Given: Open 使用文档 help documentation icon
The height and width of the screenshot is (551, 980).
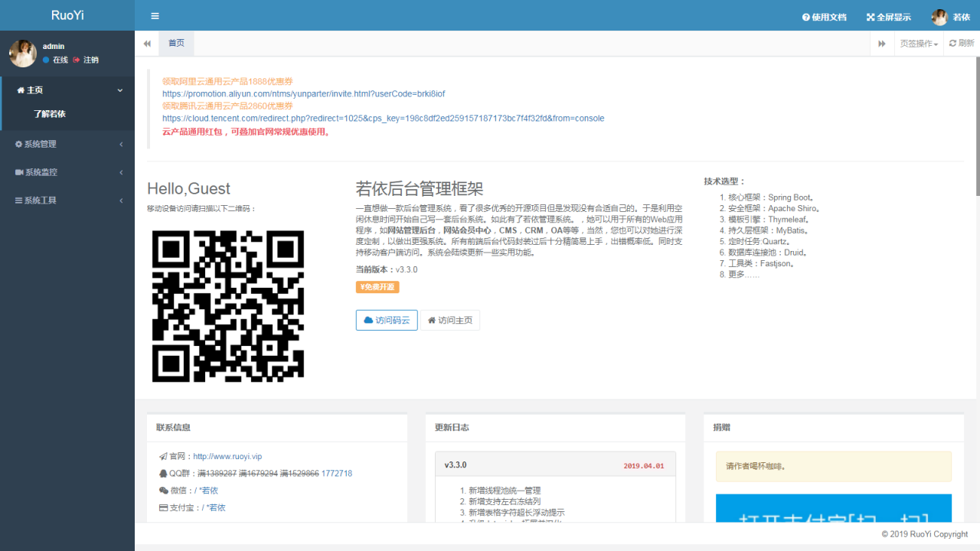Looking at the screenshot, I should 805,17.
